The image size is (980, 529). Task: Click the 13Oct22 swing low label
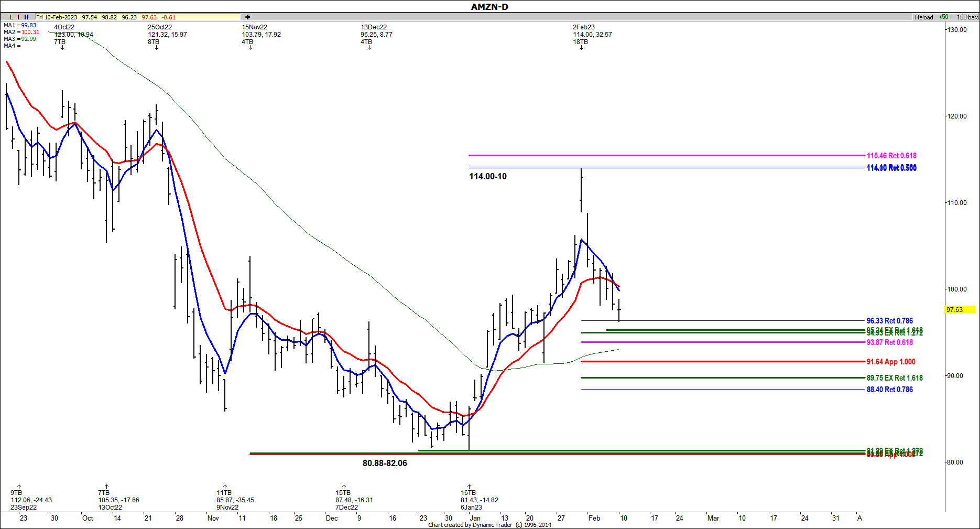click(x=110, y=508)
